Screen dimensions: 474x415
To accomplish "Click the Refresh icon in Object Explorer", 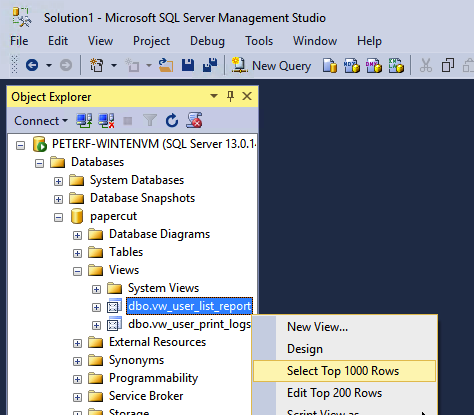I will 172,120.
